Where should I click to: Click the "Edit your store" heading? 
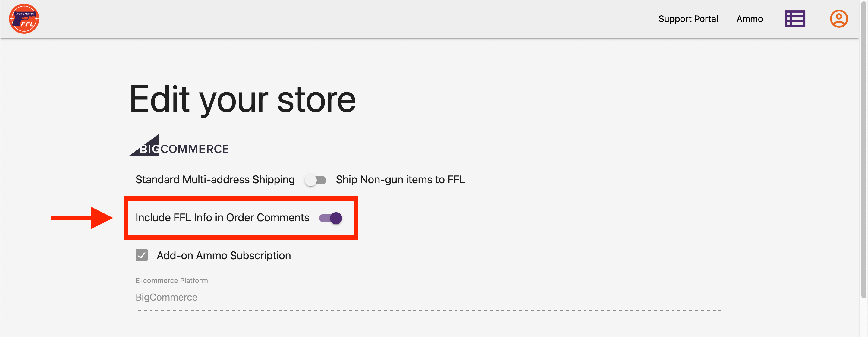point(242,99)
